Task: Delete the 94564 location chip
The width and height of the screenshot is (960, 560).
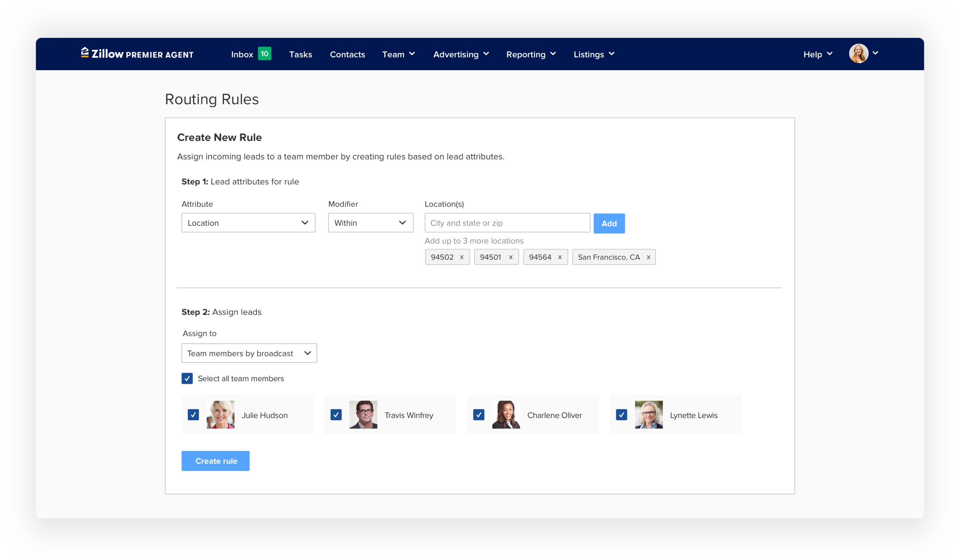Action: (560, 257)
